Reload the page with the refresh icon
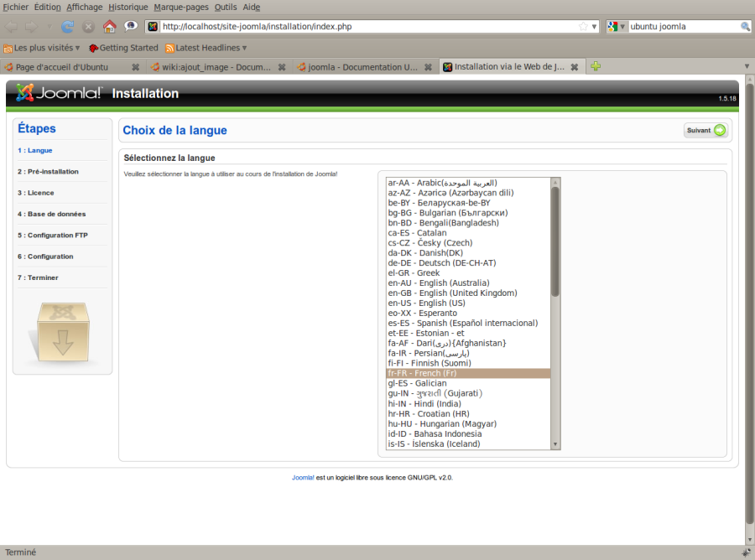The image size is (755, 560). 67,27
